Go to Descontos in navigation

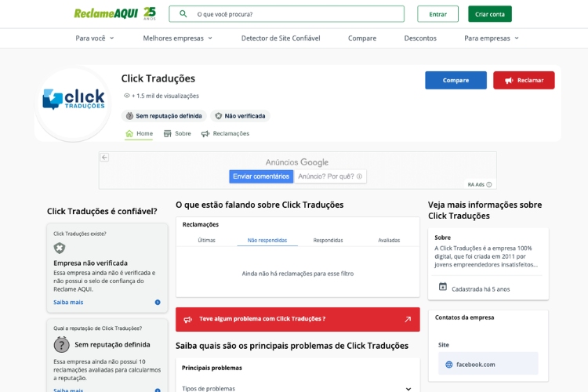[420, 38]
